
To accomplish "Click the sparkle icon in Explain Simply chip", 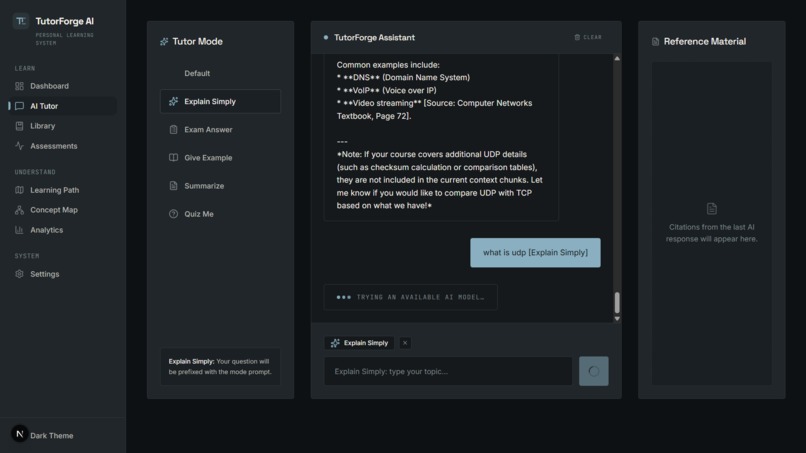I will (335, 343).
